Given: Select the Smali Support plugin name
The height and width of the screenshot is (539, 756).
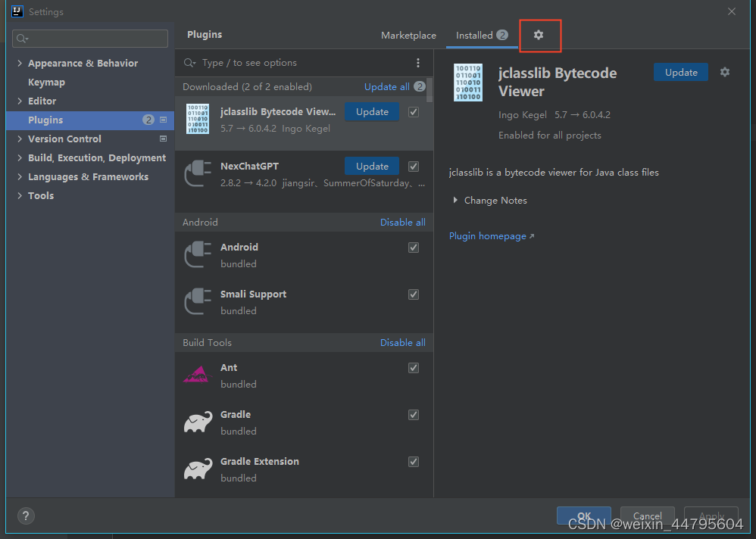Looking at the screenshot, I should click(253, 294).
